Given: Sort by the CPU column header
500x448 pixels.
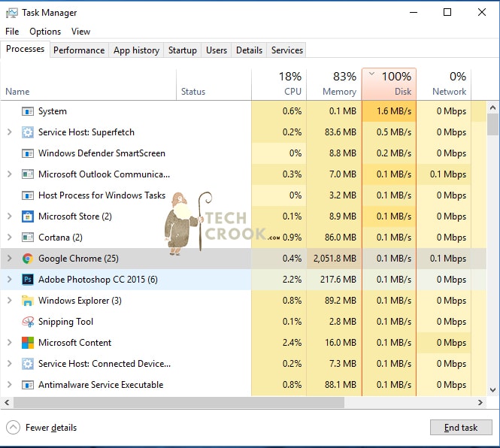Looking at the screenshot, I should (x=279, y=84).
